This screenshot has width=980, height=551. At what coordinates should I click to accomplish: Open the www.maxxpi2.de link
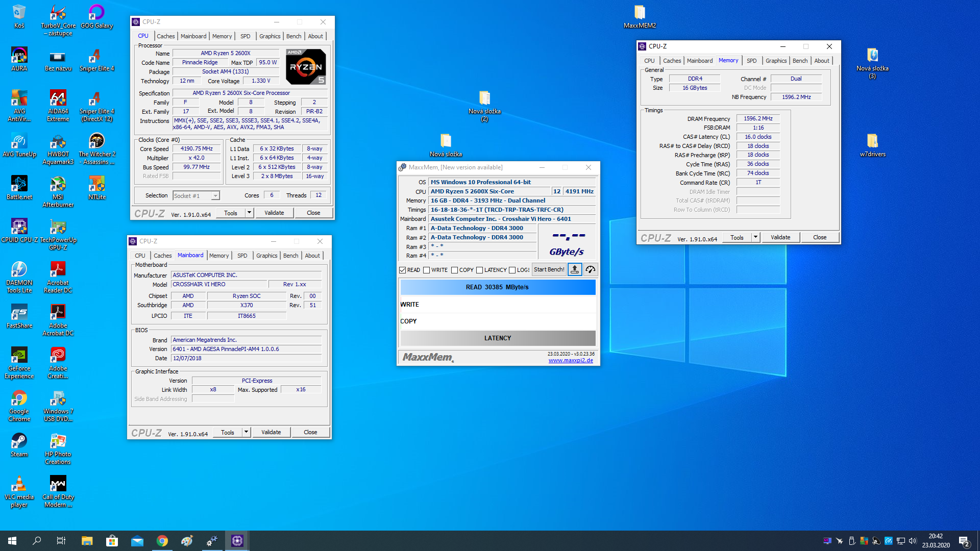[571, 360]
